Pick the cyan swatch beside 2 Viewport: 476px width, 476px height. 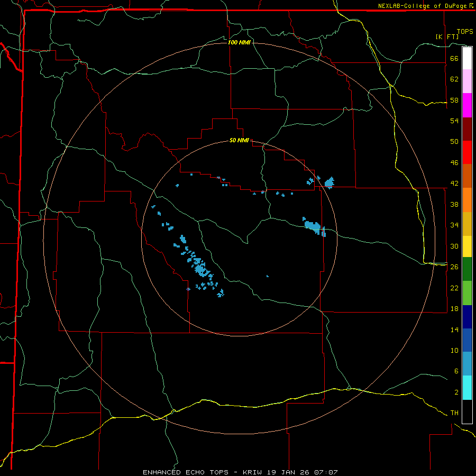tap(467, 388)
